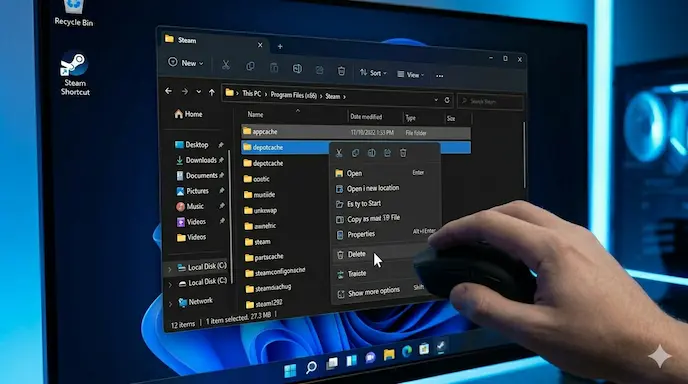Click the file list vertical scrollbar
The image size is (688, 384).
[523, 154]
